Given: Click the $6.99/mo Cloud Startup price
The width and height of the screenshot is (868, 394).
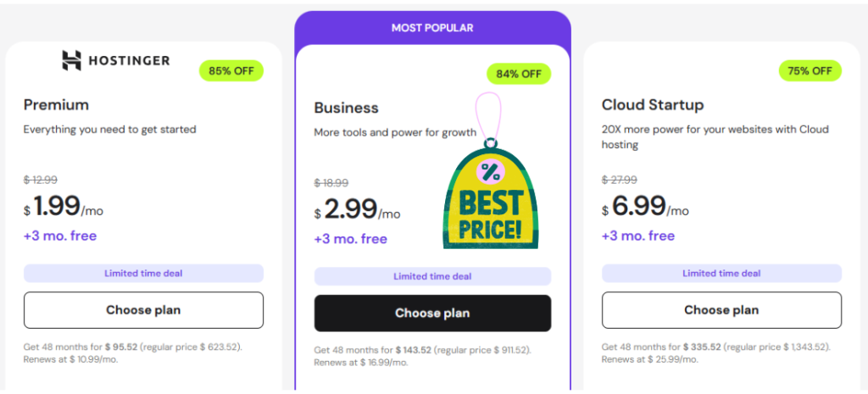Looking at the screenshot, I should click(645, 207).
